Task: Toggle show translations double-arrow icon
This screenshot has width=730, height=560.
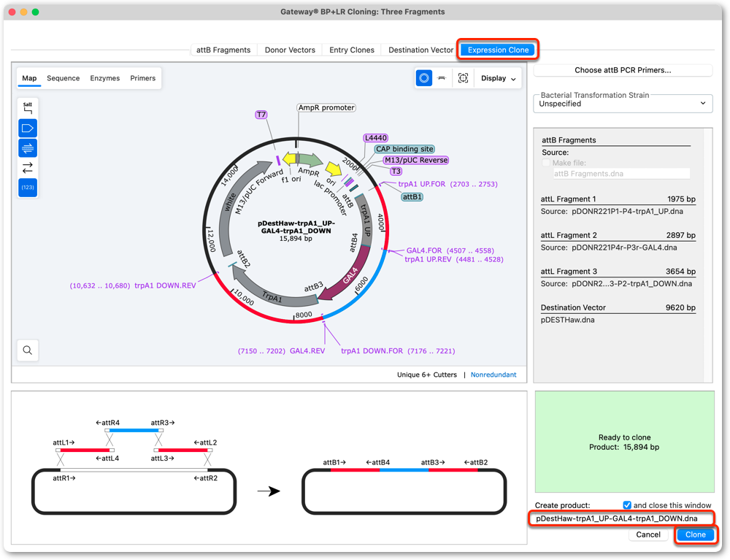Action: point(28,168)
